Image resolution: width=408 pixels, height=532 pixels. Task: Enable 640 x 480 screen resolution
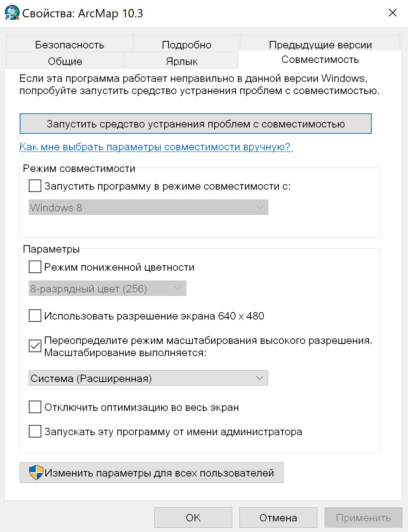click(x=35, y=316)
